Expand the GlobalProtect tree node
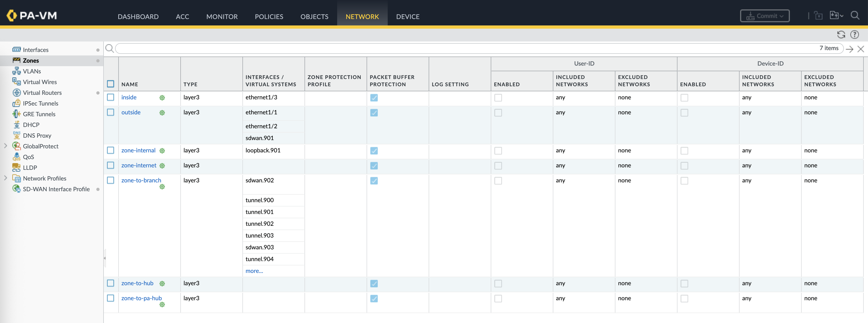This screenshot has width=868, height=323. pyautogui.click(x=5, y=146)
